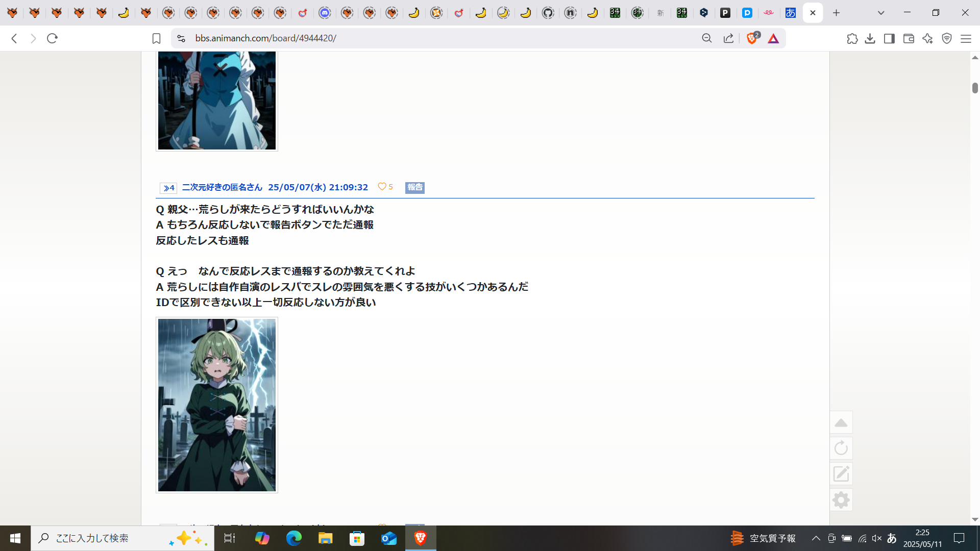Switch to the GitHub tab
This screenshot has height=551, width=980.
(548, 13)
